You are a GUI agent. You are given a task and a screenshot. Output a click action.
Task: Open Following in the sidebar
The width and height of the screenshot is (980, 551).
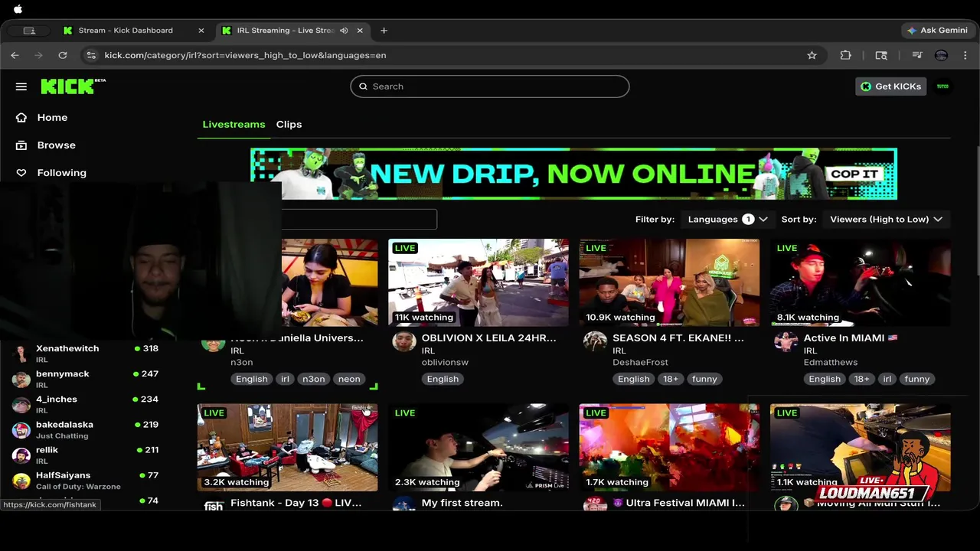pos(61,172)
